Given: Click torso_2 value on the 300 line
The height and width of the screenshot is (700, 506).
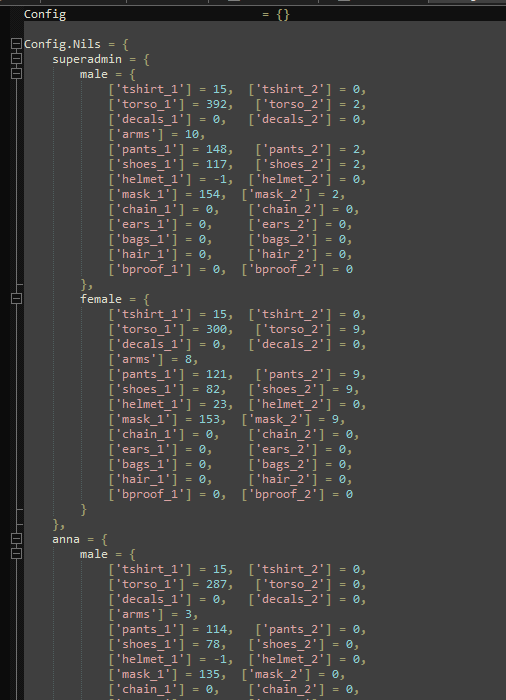Looking at the screenshot, I should [x=356, y=329].
